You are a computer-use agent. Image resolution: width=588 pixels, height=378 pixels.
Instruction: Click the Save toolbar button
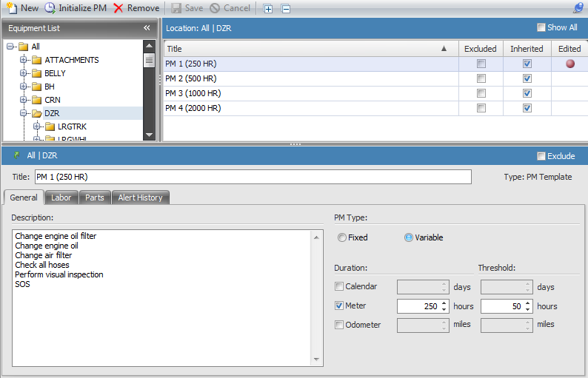pos(187,8)
